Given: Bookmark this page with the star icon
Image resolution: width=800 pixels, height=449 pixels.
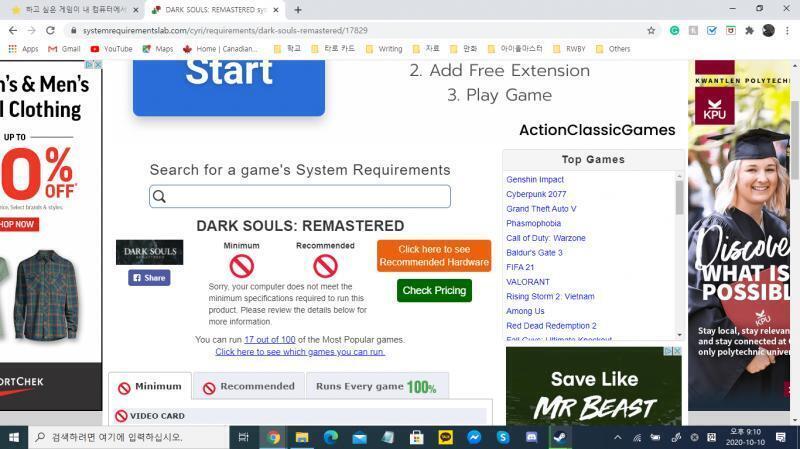Looking at the screenshot, I should (651, 31).
